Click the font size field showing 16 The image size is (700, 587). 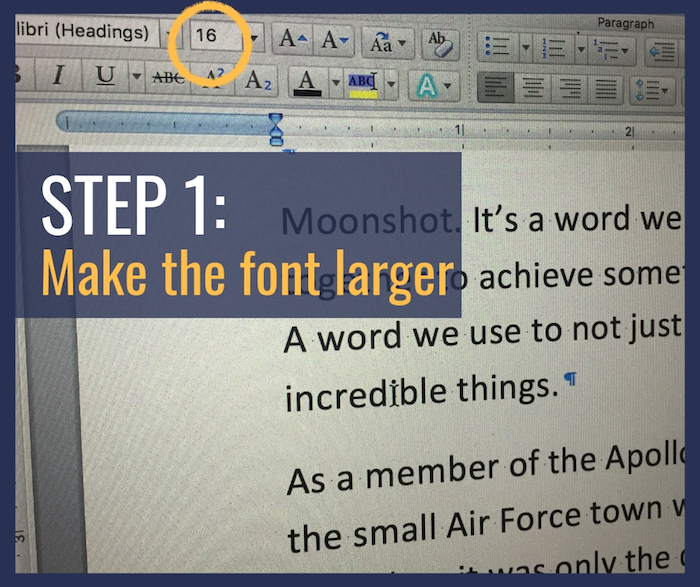coord(217,35)
